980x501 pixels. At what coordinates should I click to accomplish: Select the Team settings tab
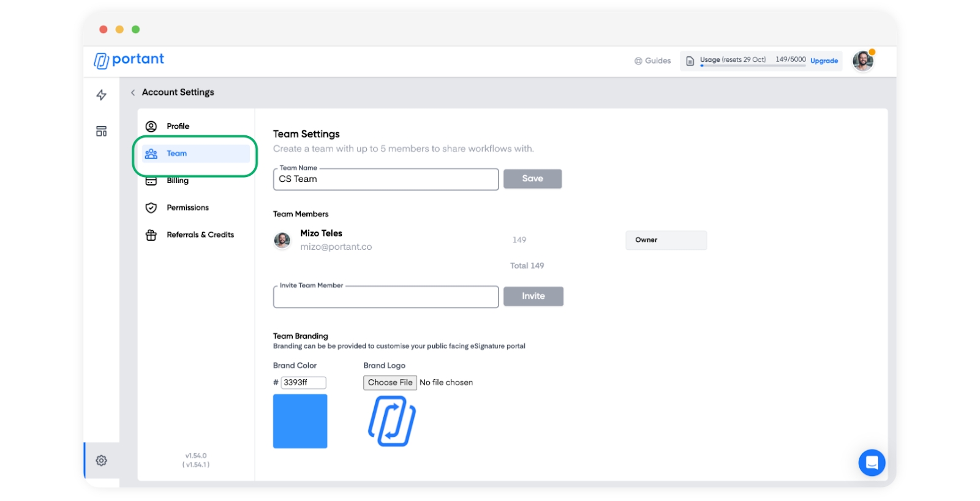click(177, 154)
